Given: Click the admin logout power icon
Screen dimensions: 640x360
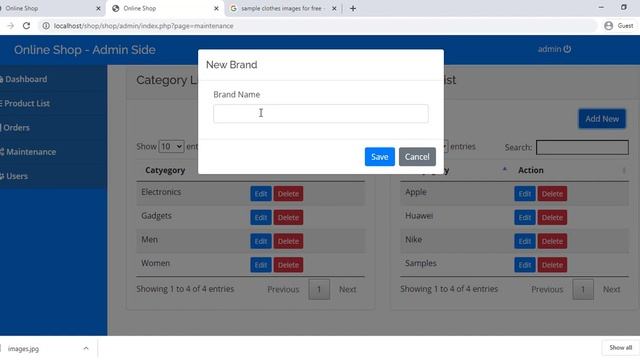Looking at the screenshot, I should coord(567,49).
